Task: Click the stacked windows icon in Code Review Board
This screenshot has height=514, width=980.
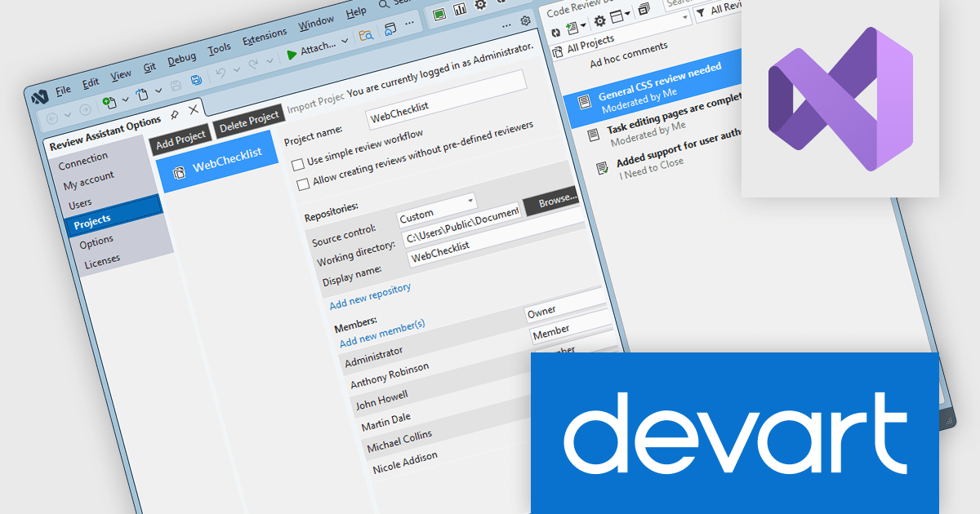Action: coord(644,8)
